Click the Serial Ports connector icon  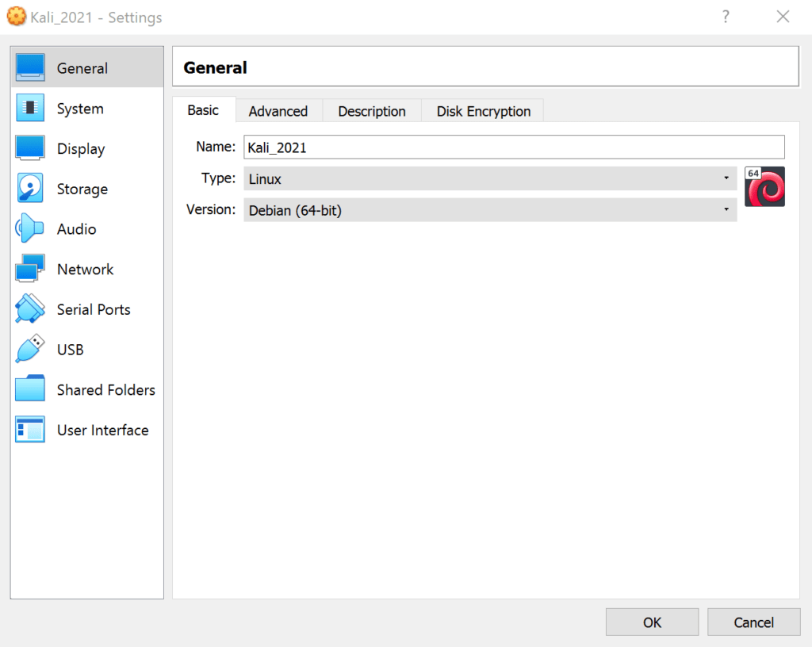(30, 308)
